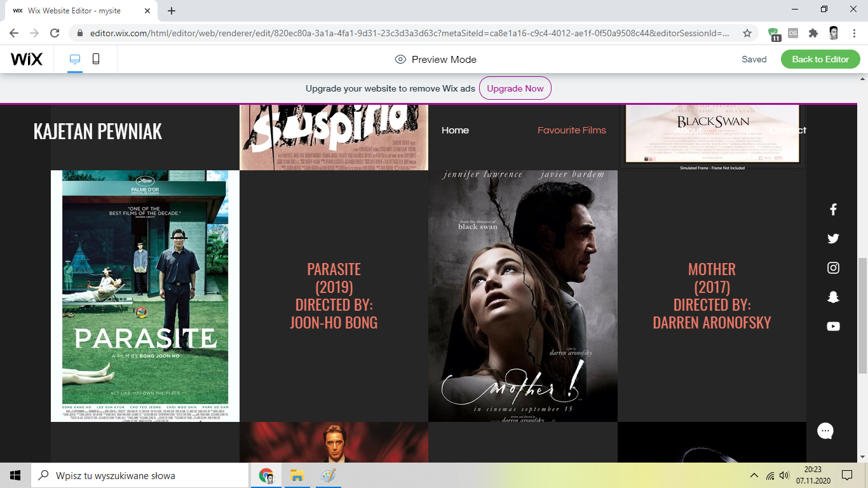Open File Explorer from the taskbar
The image size is (868, 488).
click(x=297, y=475)
